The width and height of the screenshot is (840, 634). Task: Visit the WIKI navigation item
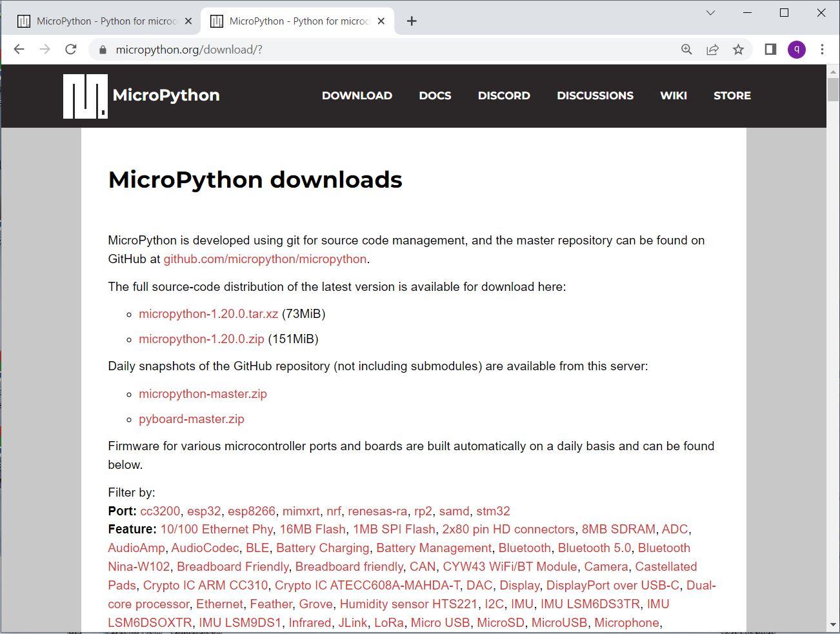point(674,95)
